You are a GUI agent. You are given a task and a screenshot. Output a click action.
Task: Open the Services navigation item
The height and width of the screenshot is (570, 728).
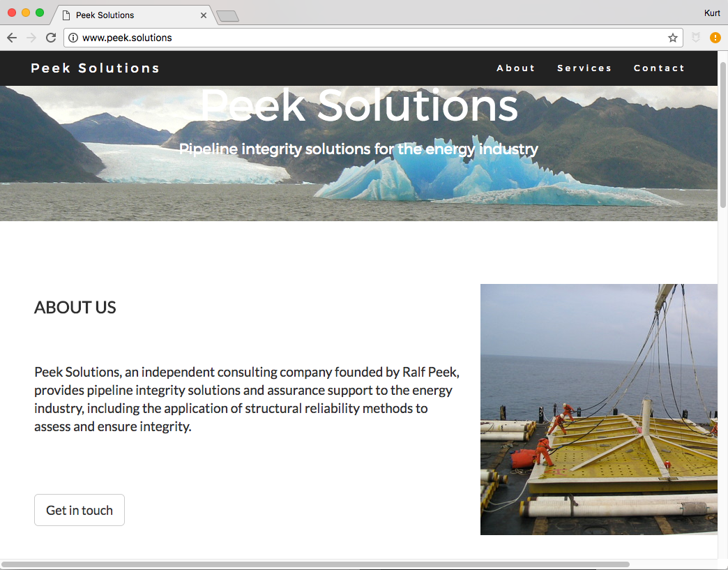pos(584,68)
